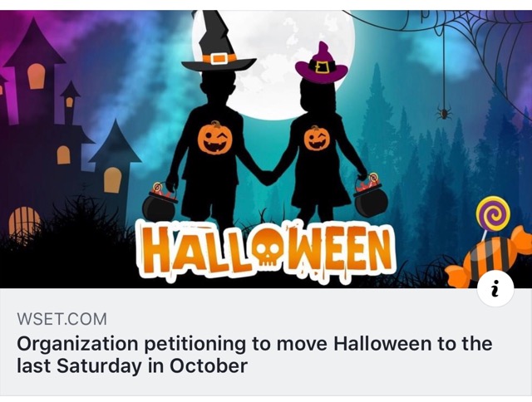Click the barred arched castle gate
Screen dimensions: 532x402
click(x=24, y=221)
